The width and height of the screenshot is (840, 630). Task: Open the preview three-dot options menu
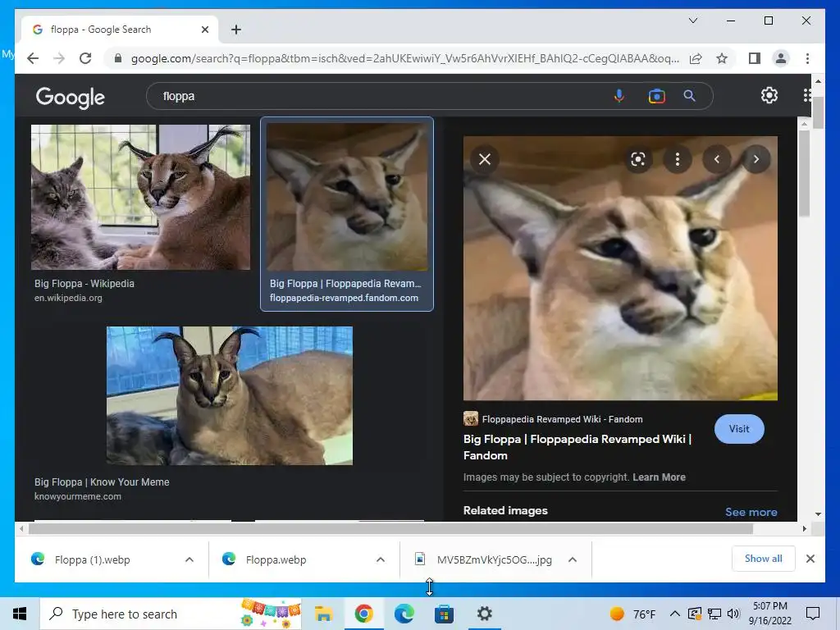point(678,159)
